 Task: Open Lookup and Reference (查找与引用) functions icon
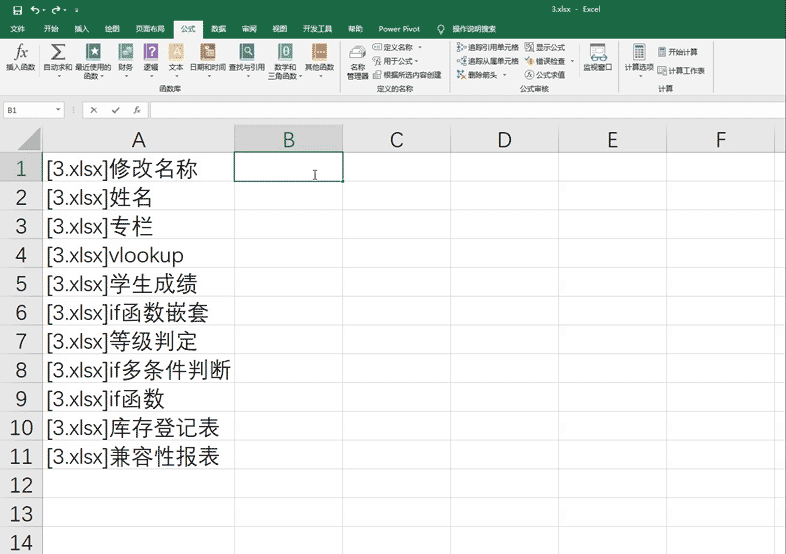[x=247, y=52]
